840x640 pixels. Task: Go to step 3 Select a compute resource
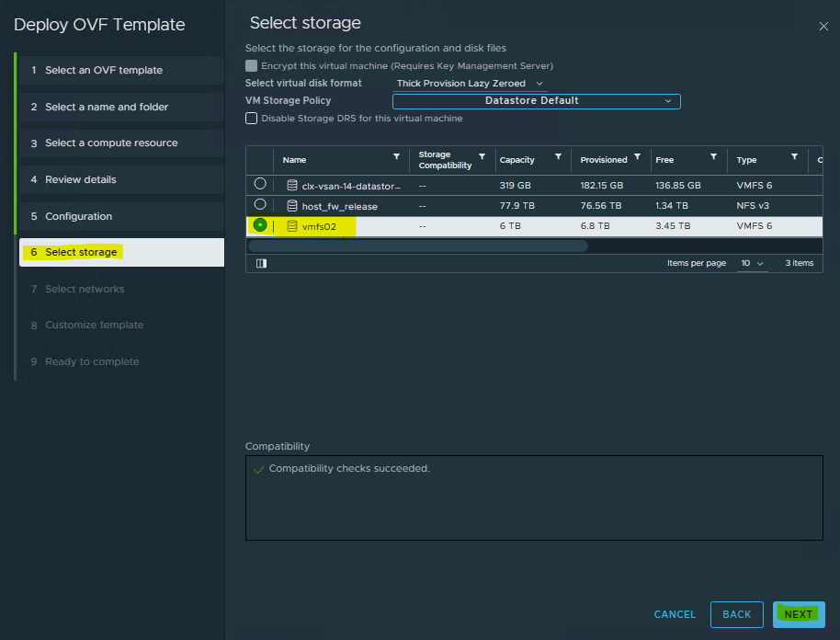(x=121, y=143)
